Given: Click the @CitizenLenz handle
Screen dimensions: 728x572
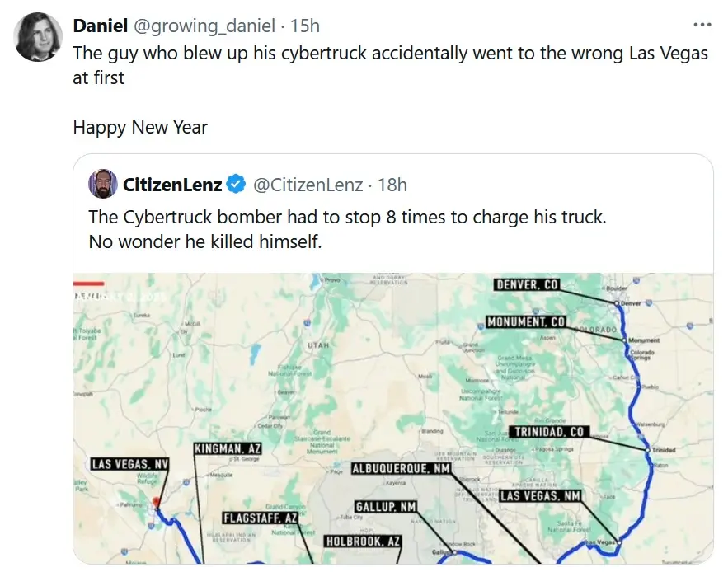Looking at the screenshot, I should 308,185.
